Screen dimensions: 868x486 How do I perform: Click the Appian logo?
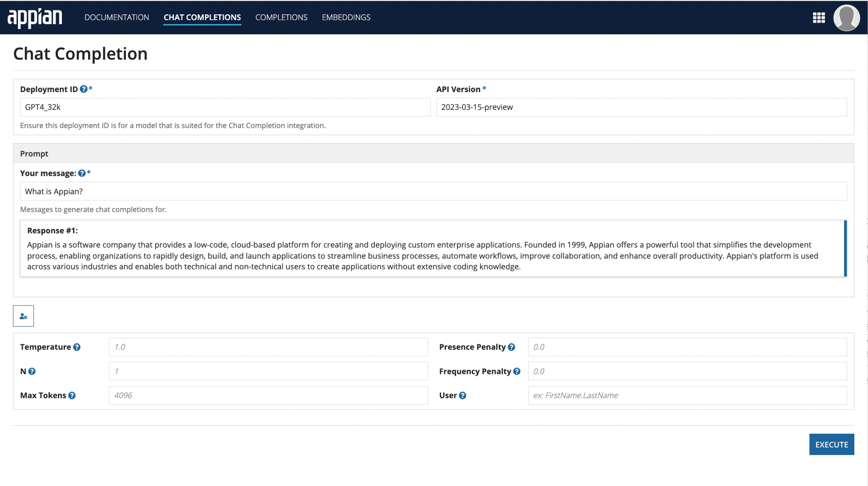tap(35, 18)
